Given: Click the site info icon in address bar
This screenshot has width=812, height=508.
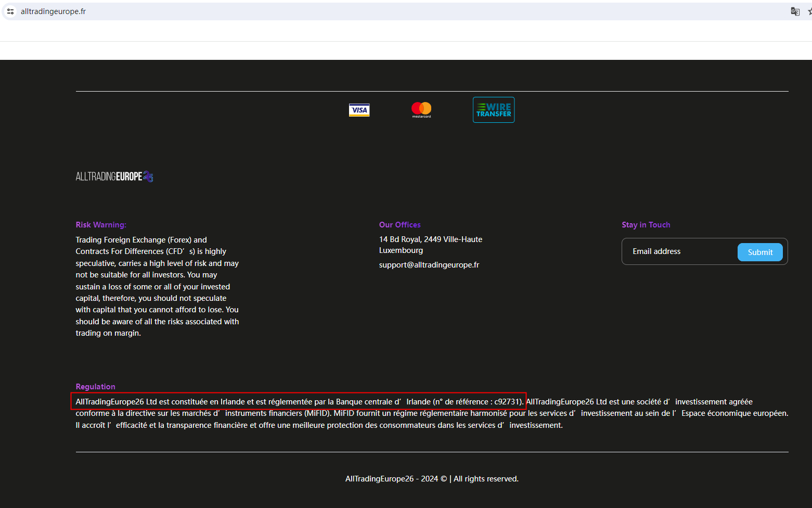Looking at the screenshot, I should point(10,11).
